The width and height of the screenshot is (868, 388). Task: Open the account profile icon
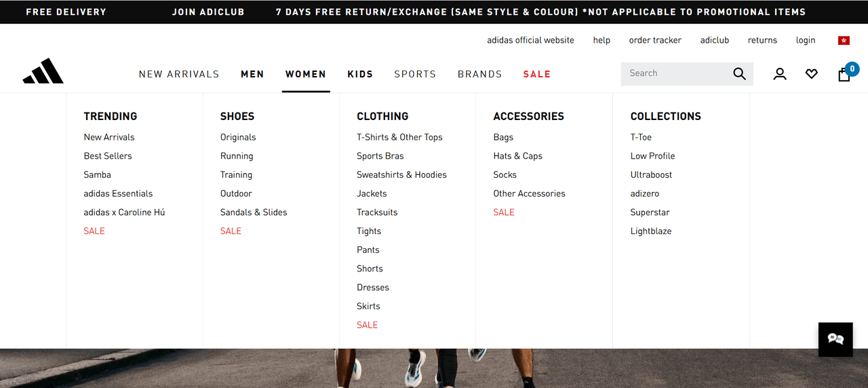tap(780, 74)
